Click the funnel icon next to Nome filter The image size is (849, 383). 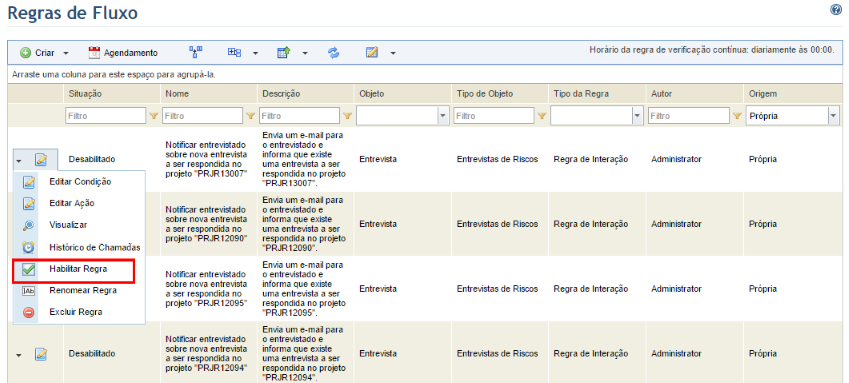click(x=250, y=115)
